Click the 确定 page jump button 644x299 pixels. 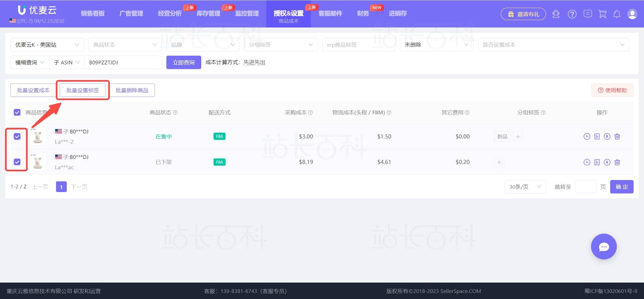point(622,187)
